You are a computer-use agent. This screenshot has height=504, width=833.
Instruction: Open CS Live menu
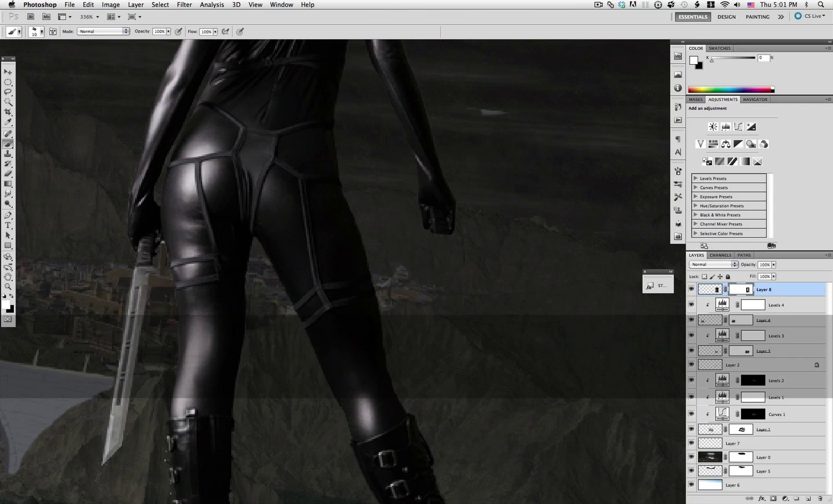pyautogui.click(x=810, y=16)
